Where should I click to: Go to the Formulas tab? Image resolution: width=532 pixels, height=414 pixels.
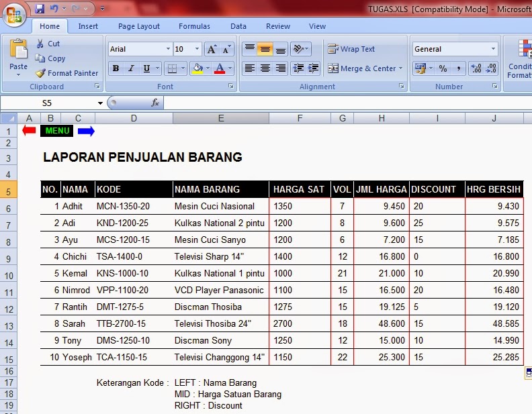194,26
